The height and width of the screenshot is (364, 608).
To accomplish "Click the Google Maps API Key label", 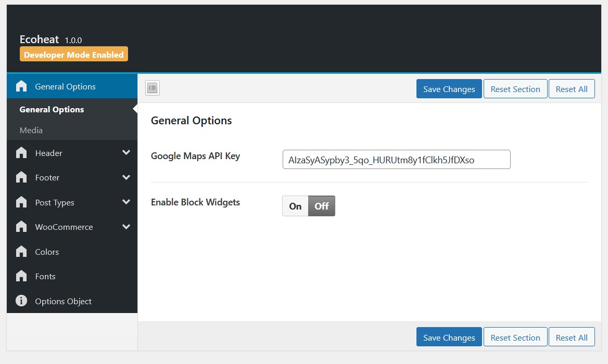I will (x=195, y=156).
